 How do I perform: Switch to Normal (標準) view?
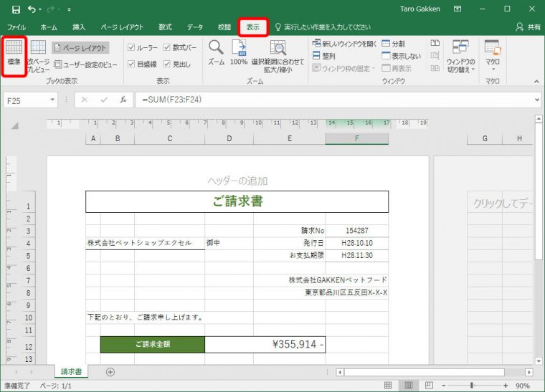(x=14, y=53)
